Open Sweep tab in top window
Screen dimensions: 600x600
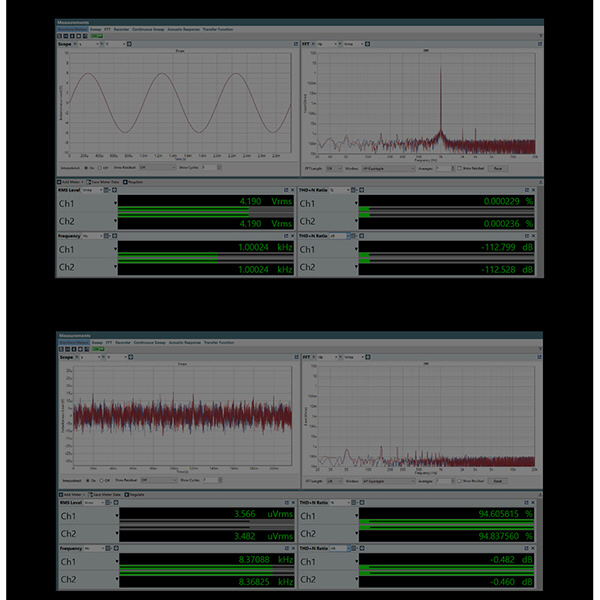(97, 29)
